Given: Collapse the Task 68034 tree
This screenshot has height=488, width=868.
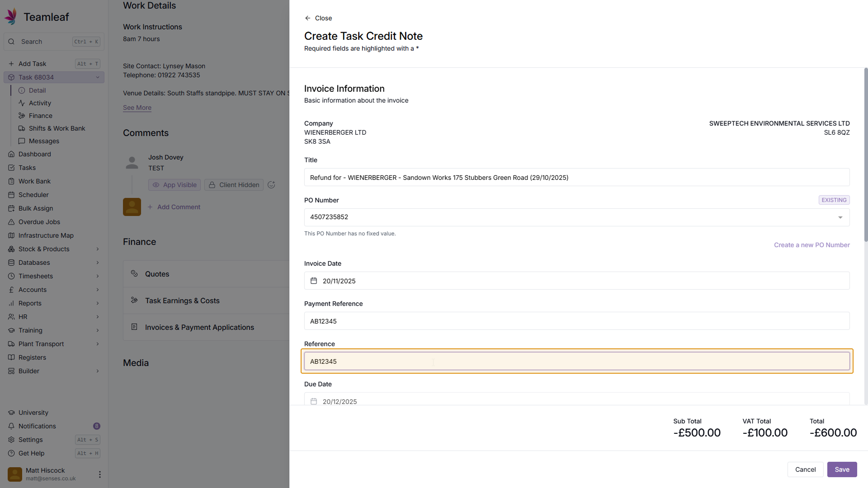Looking at the screenshot, I should (97, 77).
